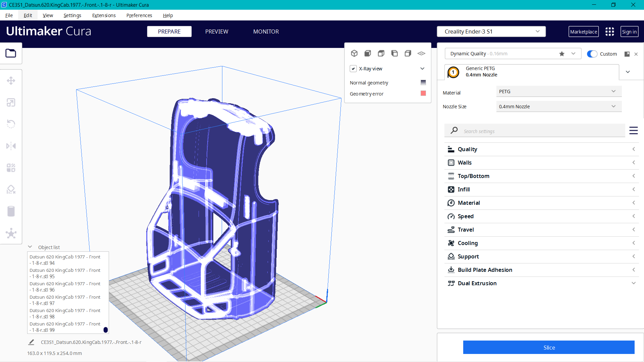Select the Scale tool
Viewport: 644px width, 362px height.
(11, 102)
